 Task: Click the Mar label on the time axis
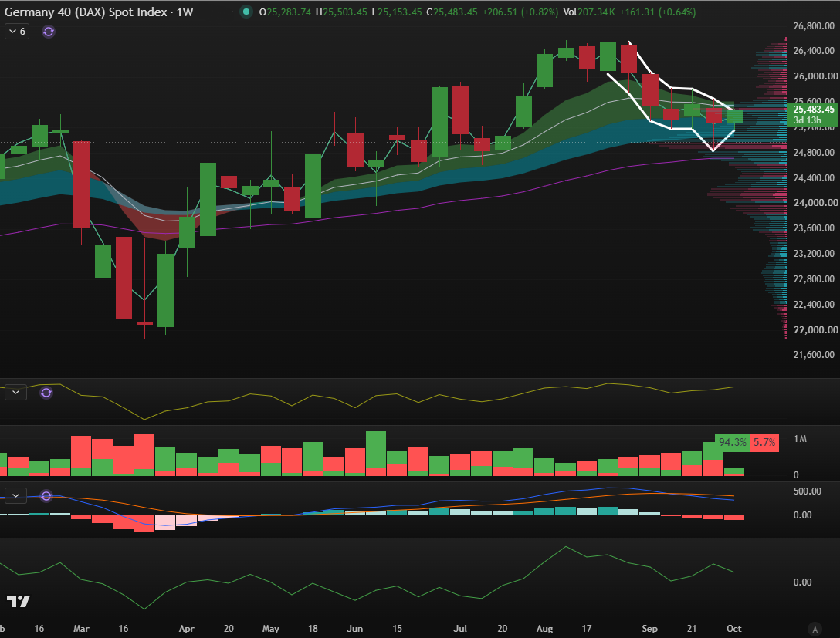click(81, 629)
